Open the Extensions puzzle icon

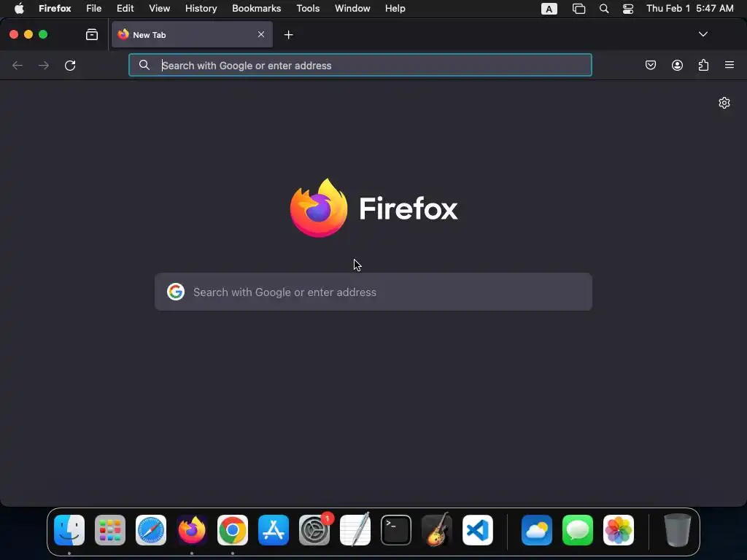pos(703,65)
